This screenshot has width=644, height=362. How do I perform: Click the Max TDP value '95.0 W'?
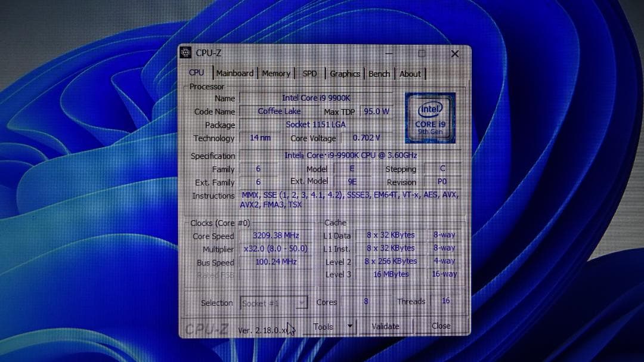click(376, 112)
